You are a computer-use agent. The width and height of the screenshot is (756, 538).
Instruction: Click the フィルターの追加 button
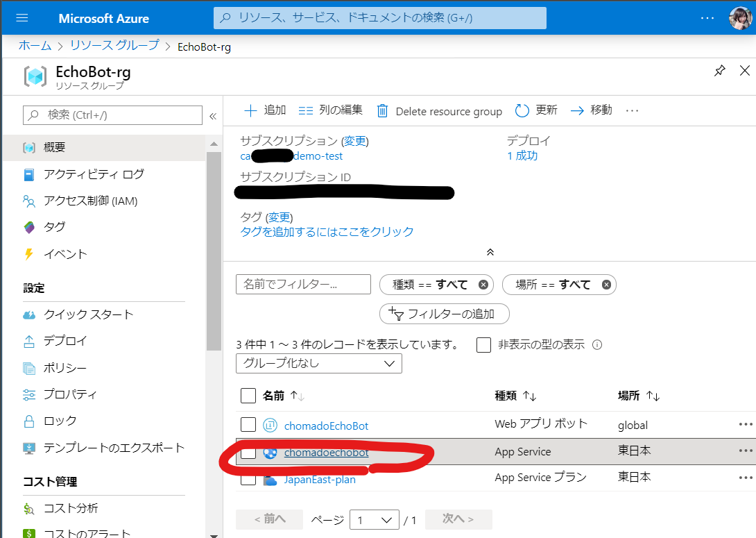click(445, 314)
